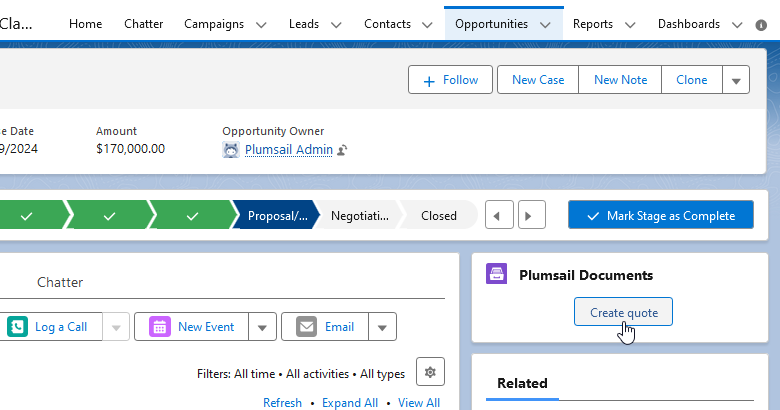Open dropdown next to New Event

pyautogui.click(x=262, y=327)
